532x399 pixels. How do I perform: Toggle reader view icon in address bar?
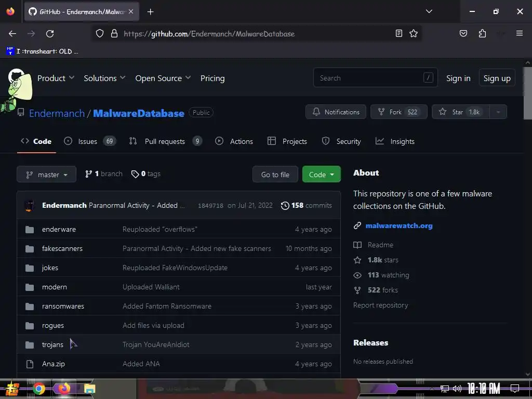(x=399, y=33)
